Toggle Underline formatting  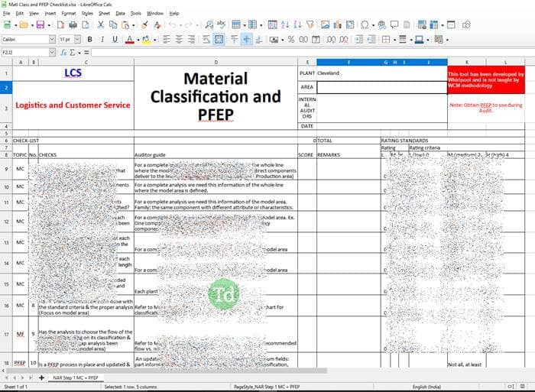coord(115,39)
